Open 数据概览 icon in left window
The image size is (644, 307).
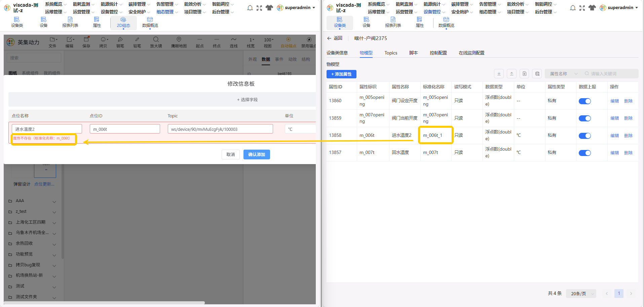point(150,22)
